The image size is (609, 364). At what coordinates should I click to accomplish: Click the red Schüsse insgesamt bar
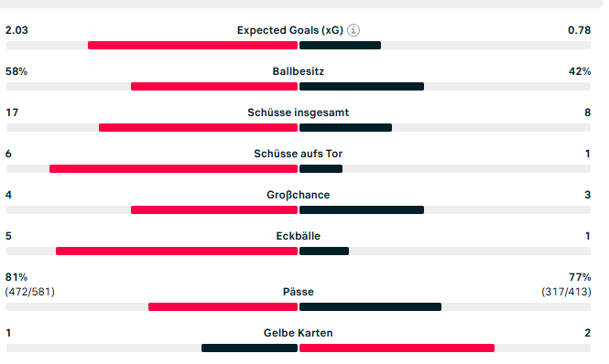(x=198, y=128)
